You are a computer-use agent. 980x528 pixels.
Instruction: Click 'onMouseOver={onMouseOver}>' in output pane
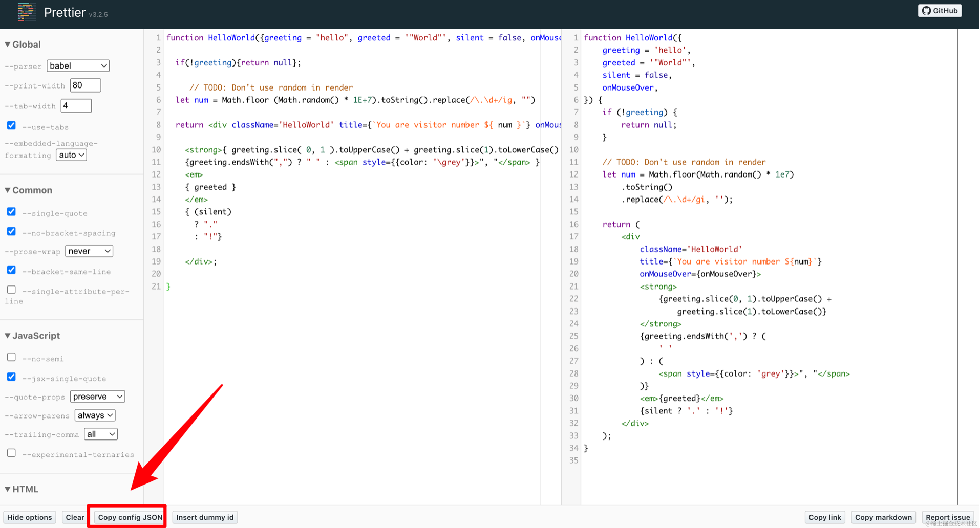pyautogui.click(x=700, y=274)
